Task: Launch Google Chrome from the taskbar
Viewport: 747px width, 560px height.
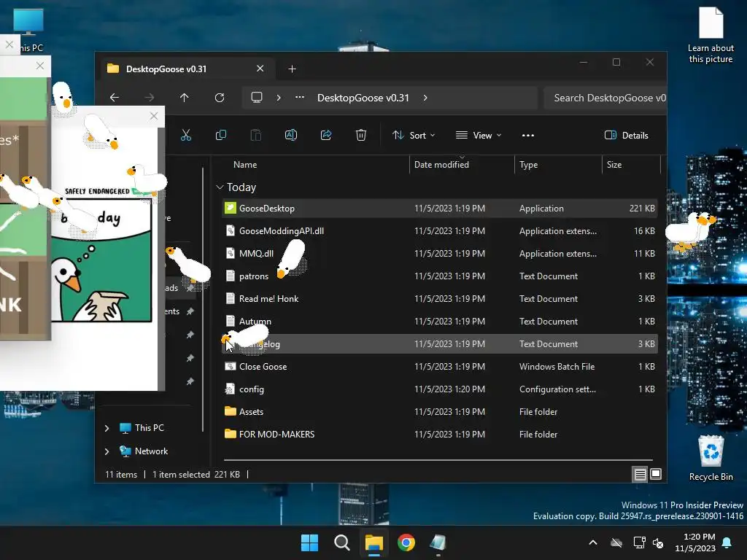Action: click(406, 542)
